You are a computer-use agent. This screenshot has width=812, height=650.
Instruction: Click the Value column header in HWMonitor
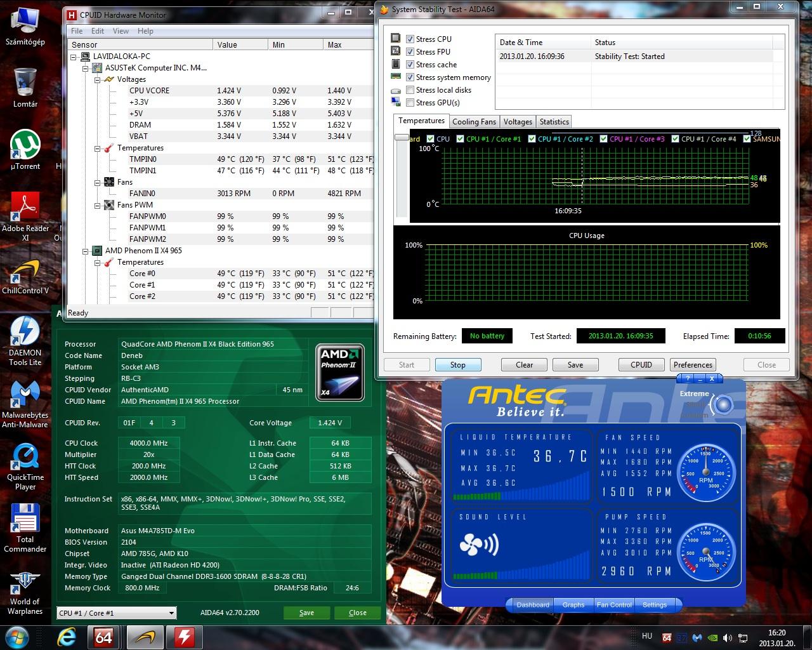coord(240,44)
